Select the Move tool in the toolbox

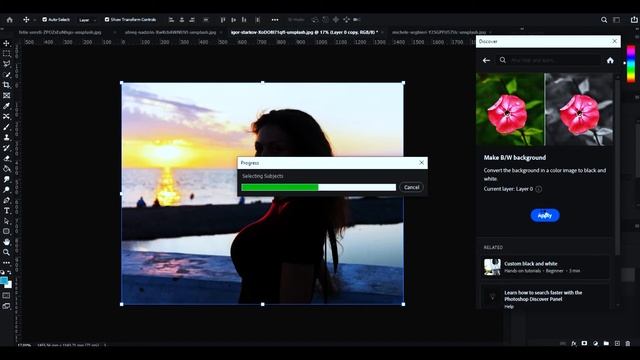7,43
